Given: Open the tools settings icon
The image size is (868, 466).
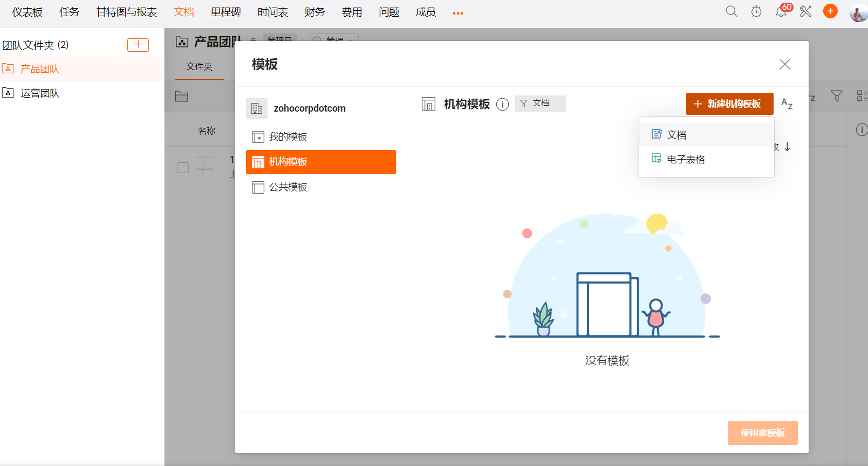Looking at the screenshot, I should coord(805,11).
